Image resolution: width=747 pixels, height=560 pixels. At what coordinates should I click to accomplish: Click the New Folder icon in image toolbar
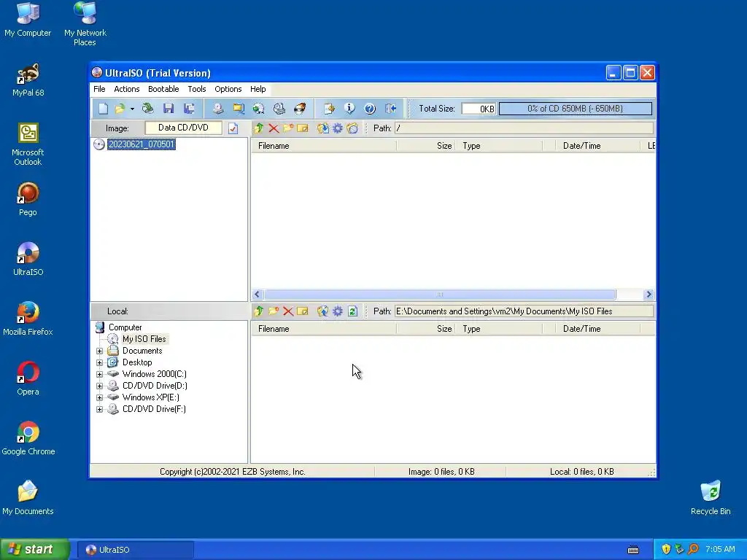pyautogui.click(x=288, y=128)
